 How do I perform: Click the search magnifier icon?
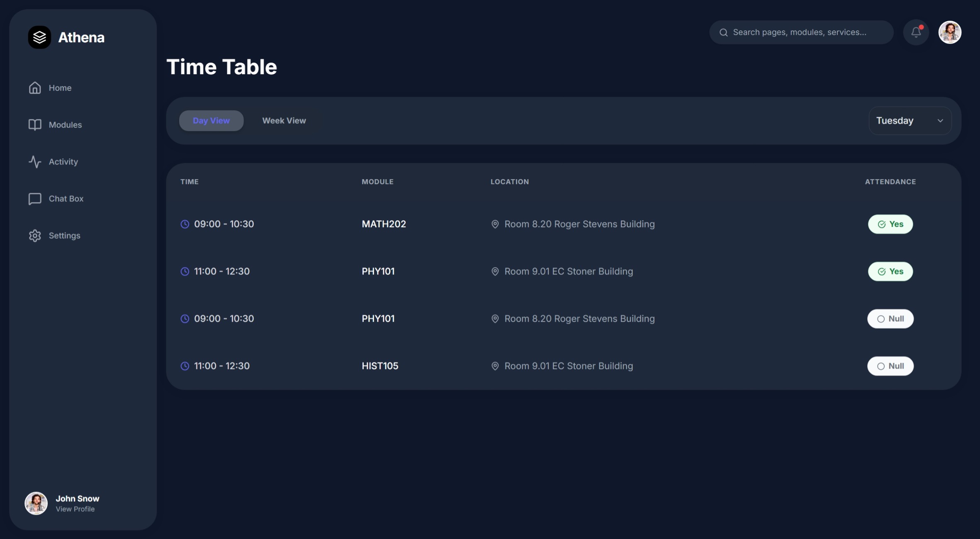[x=723, y=32]
